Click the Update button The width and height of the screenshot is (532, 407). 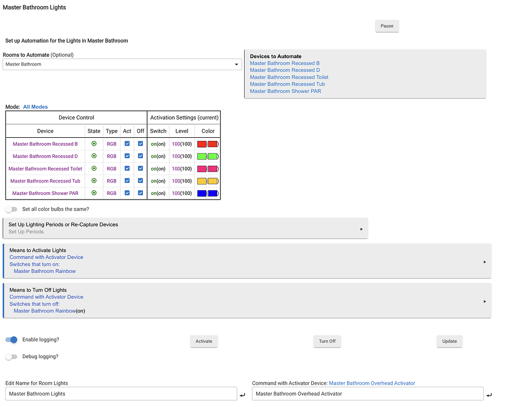pyautogui.click(x=449, y=342)
